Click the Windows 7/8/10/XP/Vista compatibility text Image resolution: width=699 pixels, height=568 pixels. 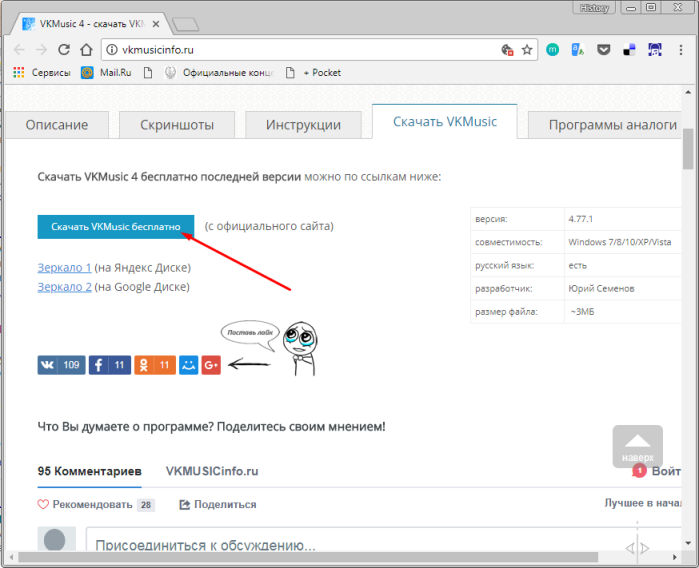point(620,242)
